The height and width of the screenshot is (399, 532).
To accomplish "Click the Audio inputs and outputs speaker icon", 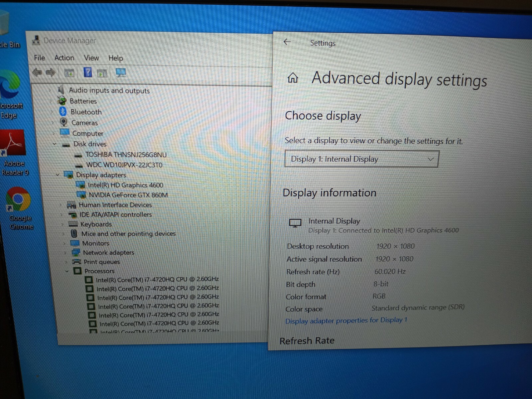I will click(x=61, y=90).
